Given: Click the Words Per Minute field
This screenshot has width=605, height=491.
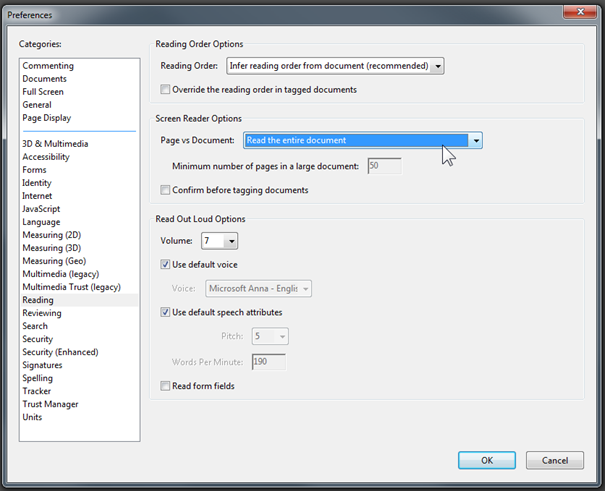Looking at the screenshot, I should pyautogui.click(x=268, y=362).
